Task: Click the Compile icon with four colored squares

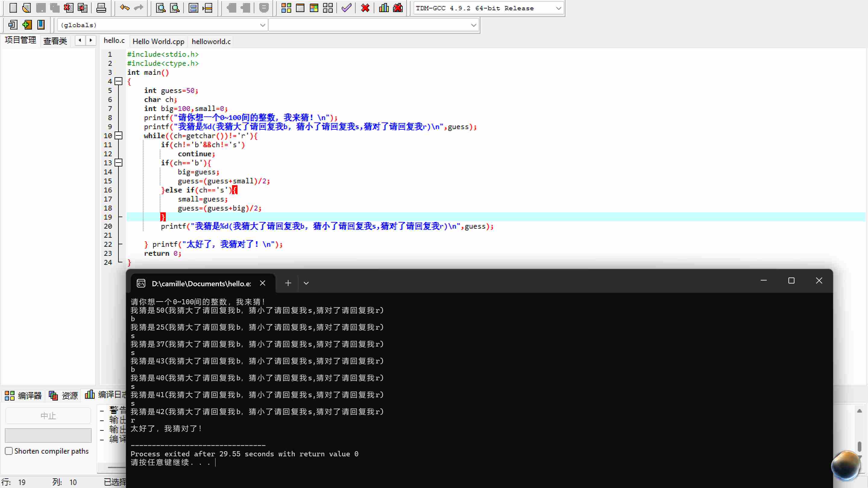Action: coord(286,8)
